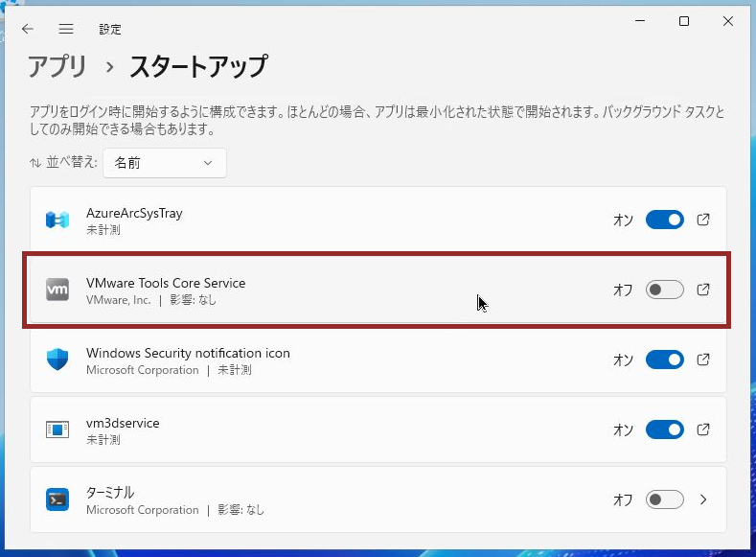
Task: Open the hamburger navigation menu
Action: 66,29
